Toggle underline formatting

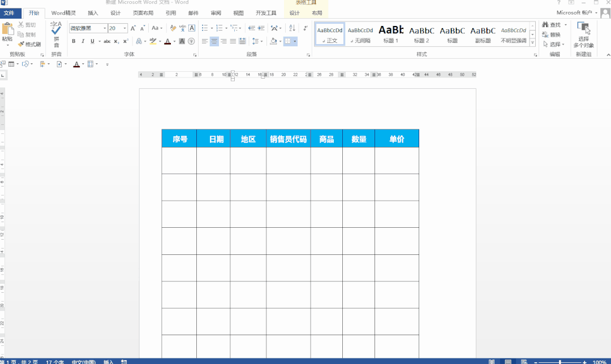[x=92, y=41]
